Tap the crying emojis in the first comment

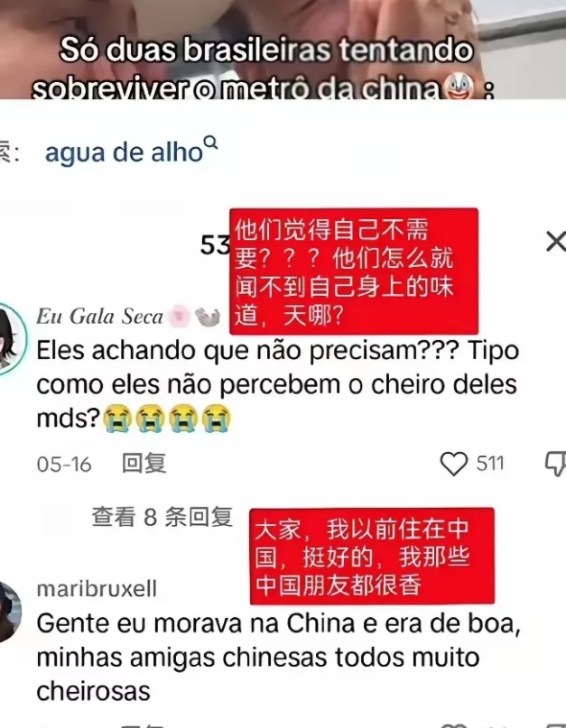pos(166,419)
